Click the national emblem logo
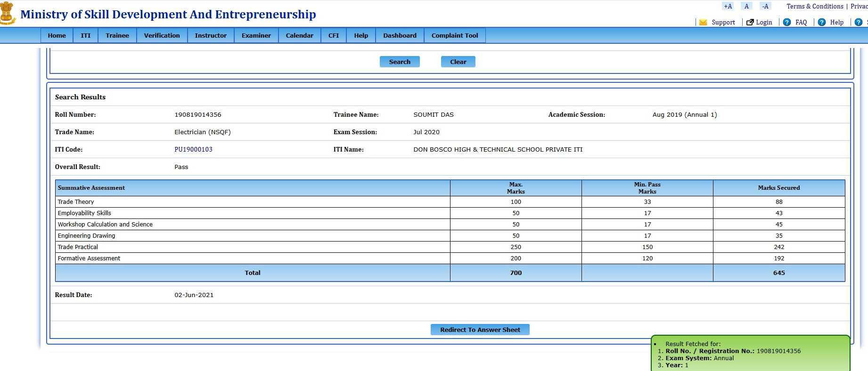This screenshot has height=371, width=868. coord(8,13)
